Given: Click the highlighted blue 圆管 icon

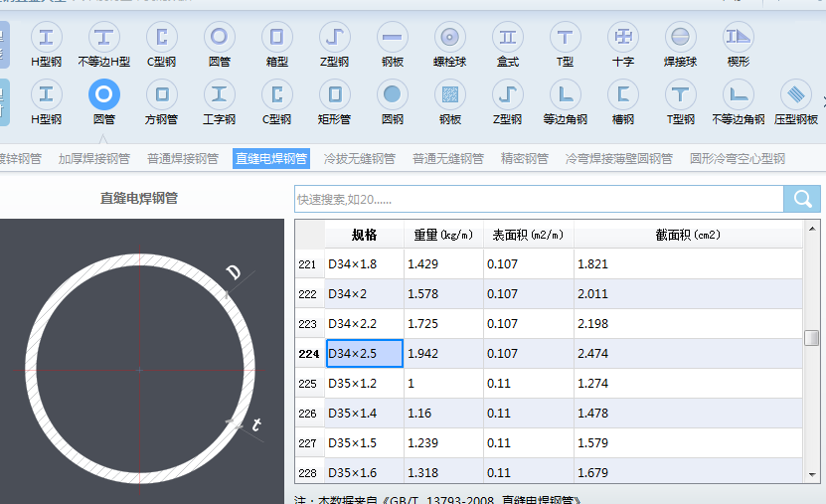Looking at the screenshot, I should [103, 94].
